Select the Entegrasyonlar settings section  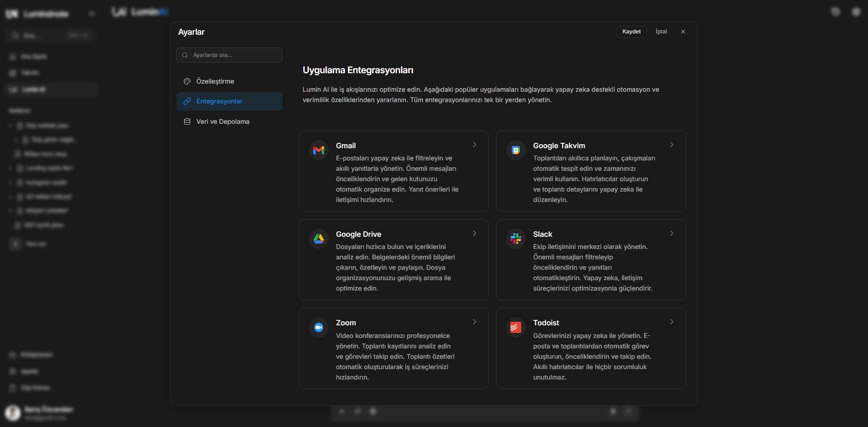[229, 101]
